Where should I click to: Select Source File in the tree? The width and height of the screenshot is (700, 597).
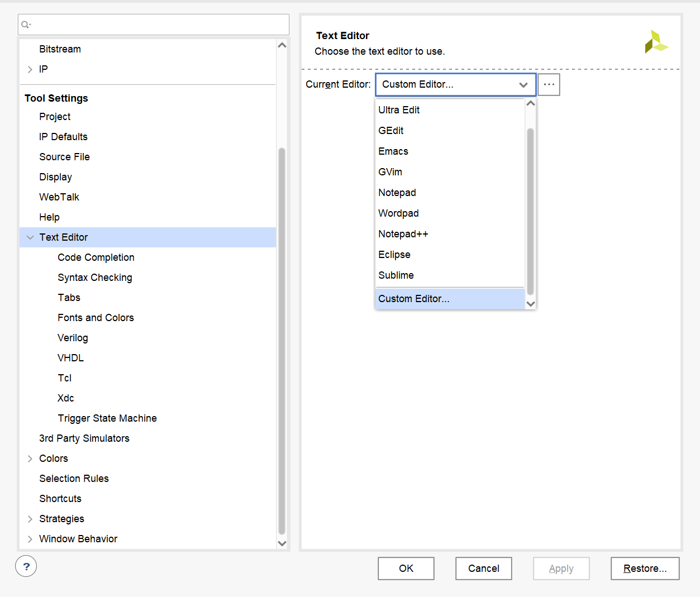(x=64, y=157)
